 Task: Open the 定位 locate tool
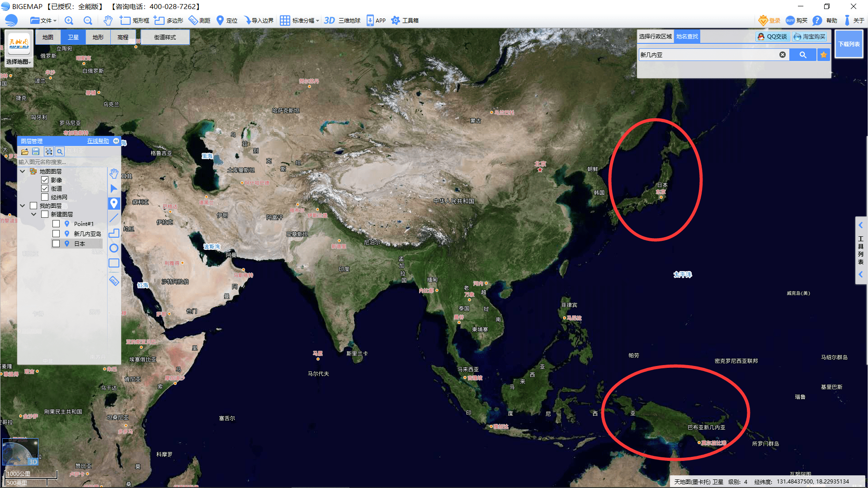227,20
